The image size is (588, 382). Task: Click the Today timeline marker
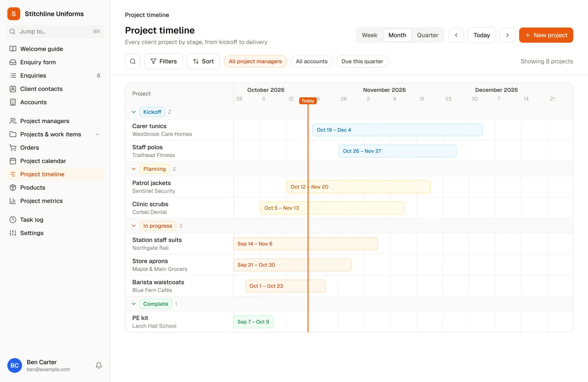[308, 101]
